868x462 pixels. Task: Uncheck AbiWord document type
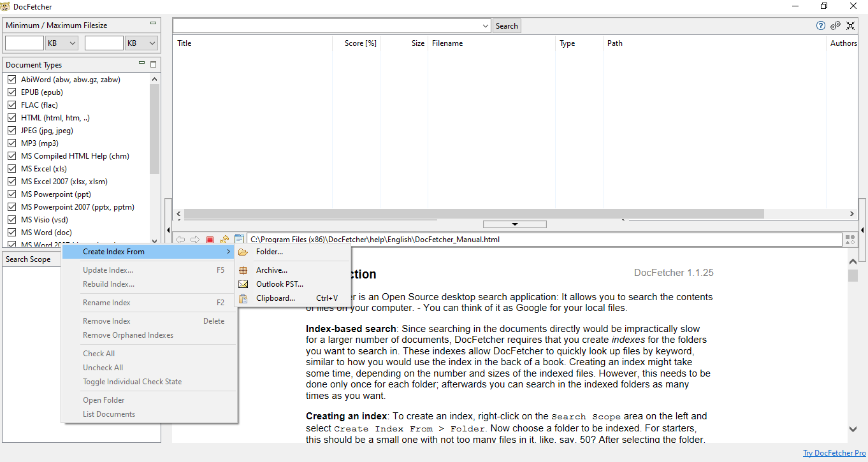click(x=11, y=80)
